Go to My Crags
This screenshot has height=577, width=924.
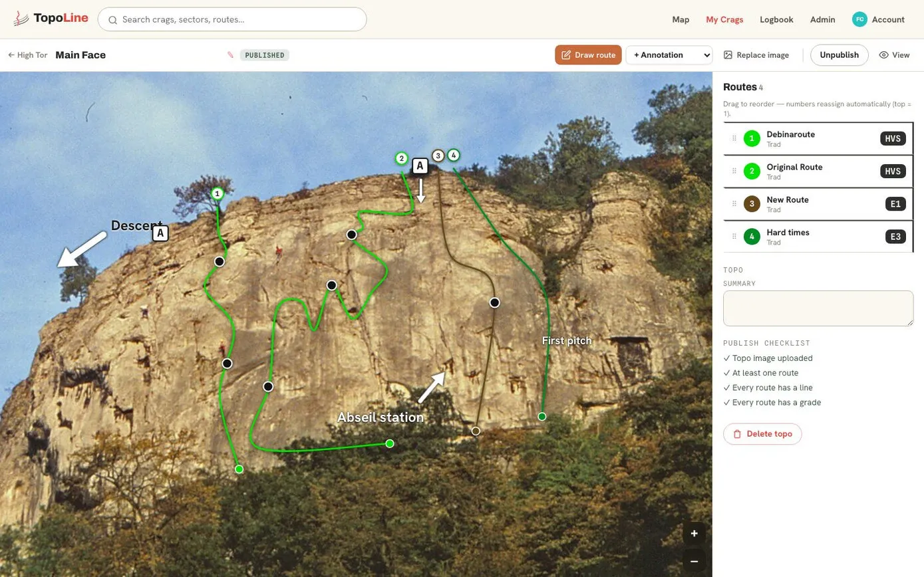pos(724,19)
